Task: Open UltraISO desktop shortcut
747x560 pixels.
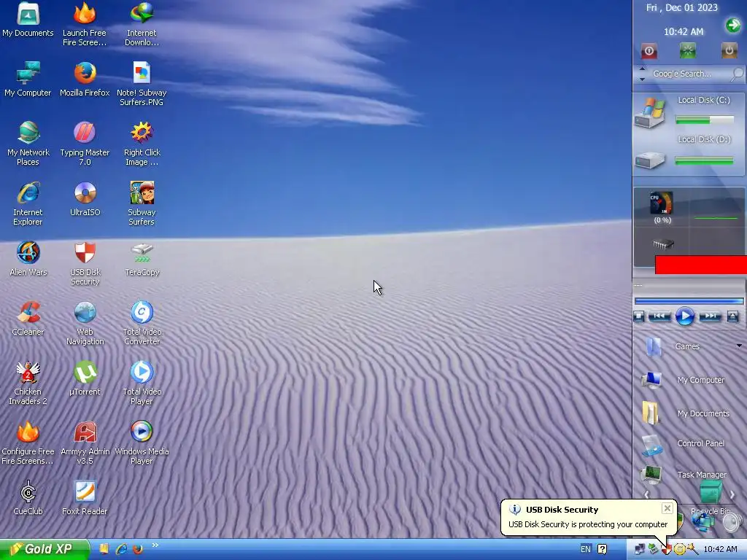Action: (x=85, y=199)
